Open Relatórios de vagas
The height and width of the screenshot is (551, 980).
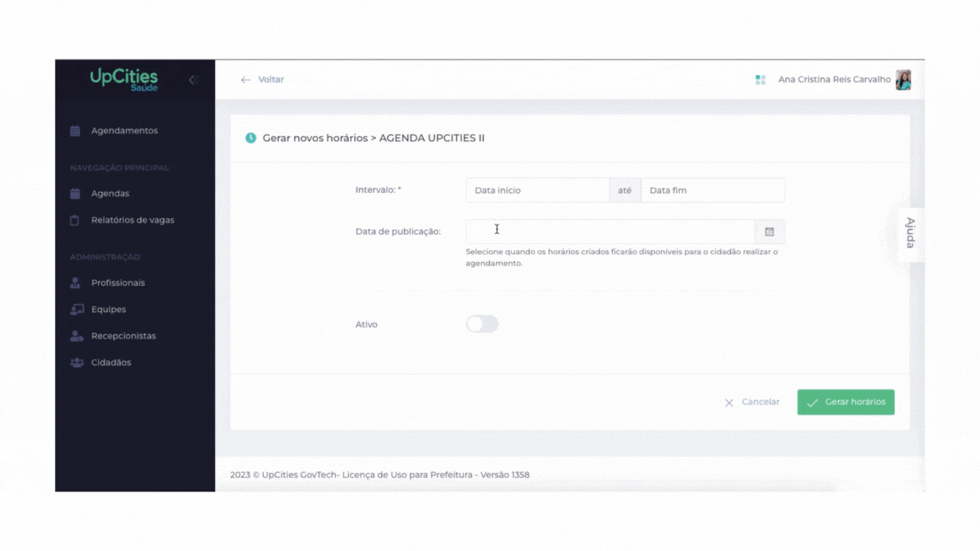pyautogui.click(x=133, y=220)
